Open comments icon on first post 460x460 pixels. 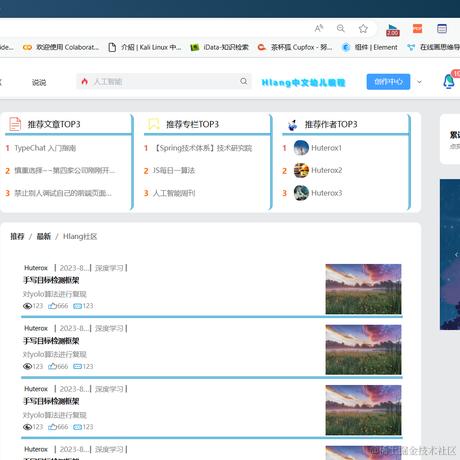(77, 306)
